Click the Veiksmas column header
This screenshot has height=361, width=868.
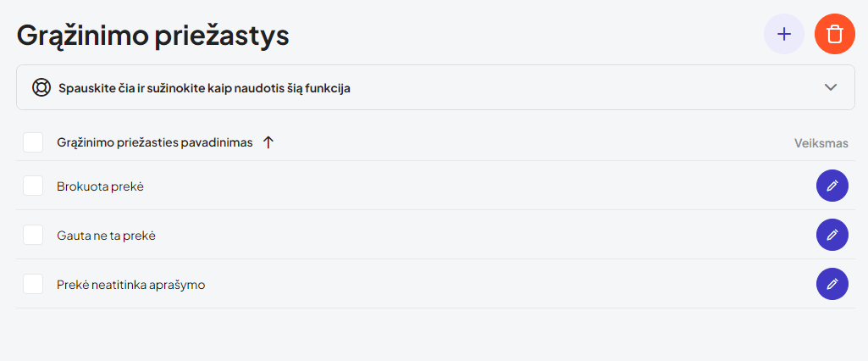pos(821,143)
